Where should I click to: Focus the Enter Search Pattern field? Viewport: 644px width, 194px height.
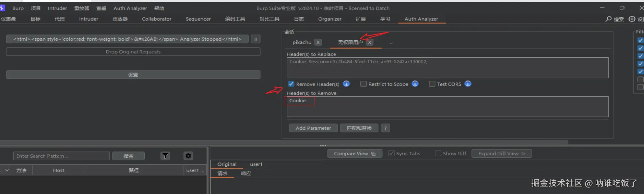(61, 156)
